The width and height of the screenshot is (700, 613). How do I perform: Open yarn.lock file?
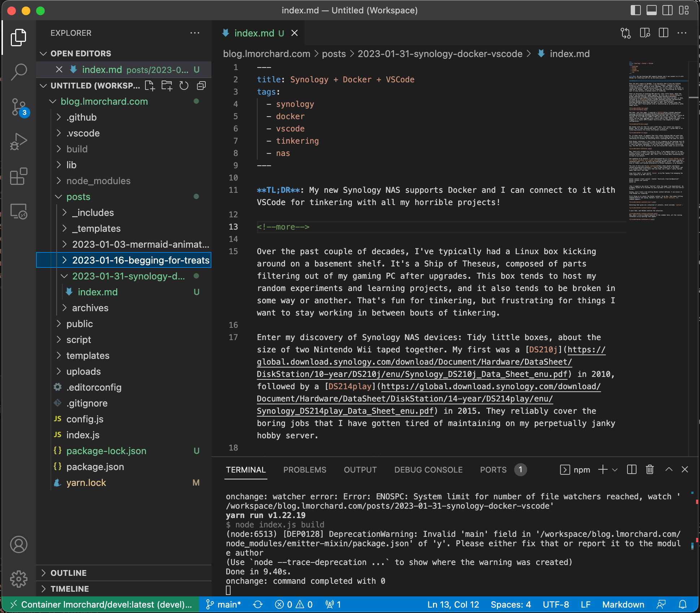pos(124,483)
